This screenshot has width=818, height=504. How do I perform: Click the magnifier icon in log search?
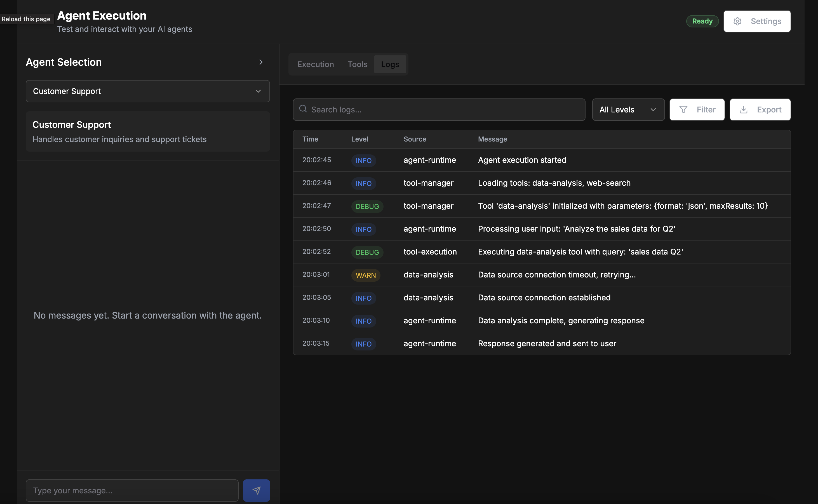(x=303, y=109)
